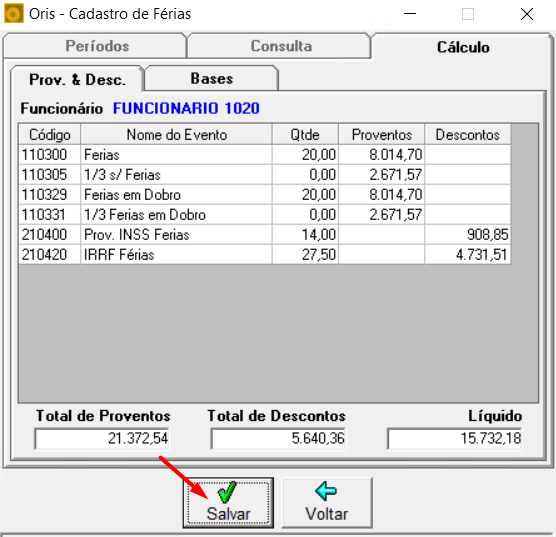The height and width of the screenshot is (537, 556).
Task: Select code cell 210420
Action: [x=50, y=254]
